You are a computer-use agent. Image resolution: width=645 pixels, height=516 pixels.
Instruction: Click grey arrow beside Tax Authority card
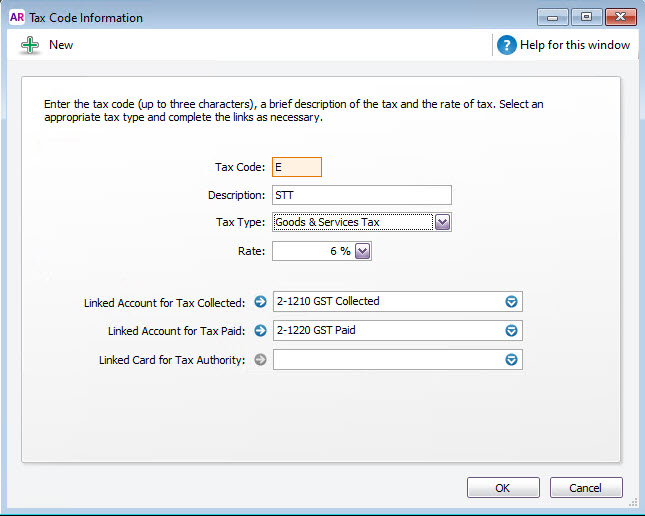[260, 360]
